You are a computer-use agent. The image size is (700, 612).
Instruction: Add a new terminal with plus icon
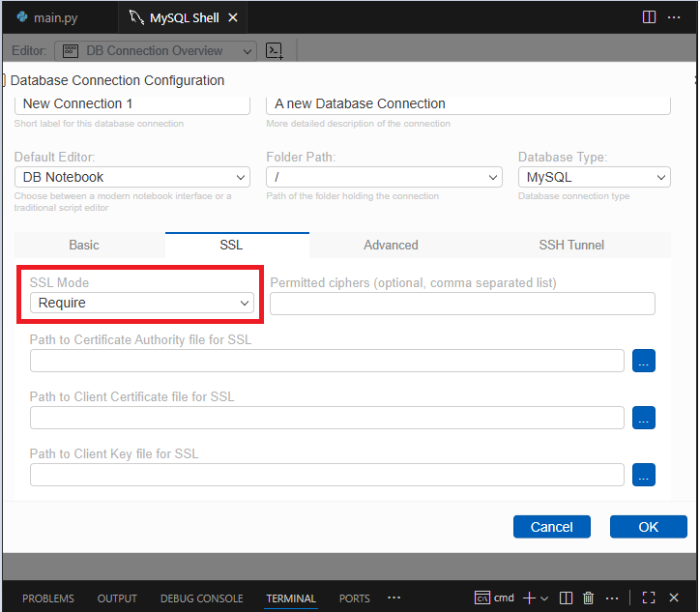529,597
